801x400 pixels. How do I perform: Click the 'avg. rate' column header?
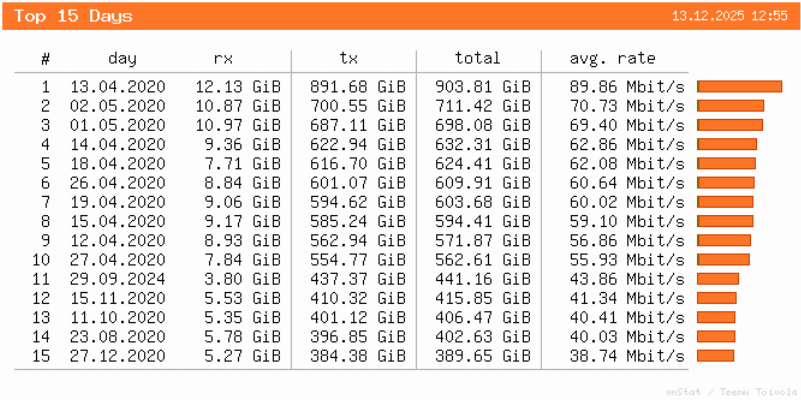(612, 59)
